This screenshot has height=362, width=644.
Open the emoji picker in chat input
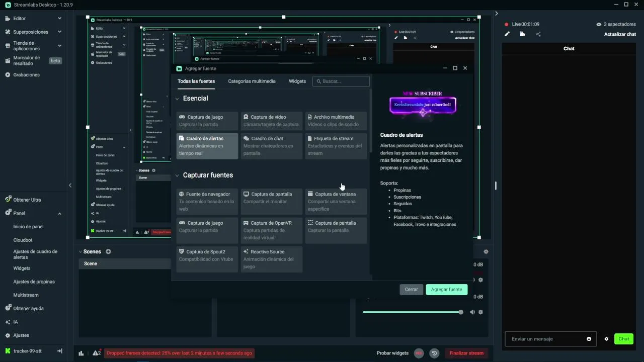(589, 339)
